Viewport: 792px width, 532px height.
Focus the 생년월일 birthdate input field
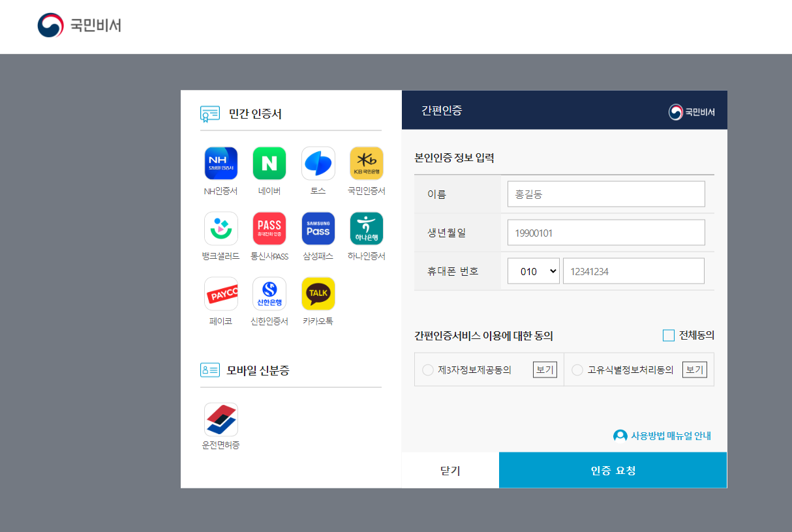(x=606, y=233)
